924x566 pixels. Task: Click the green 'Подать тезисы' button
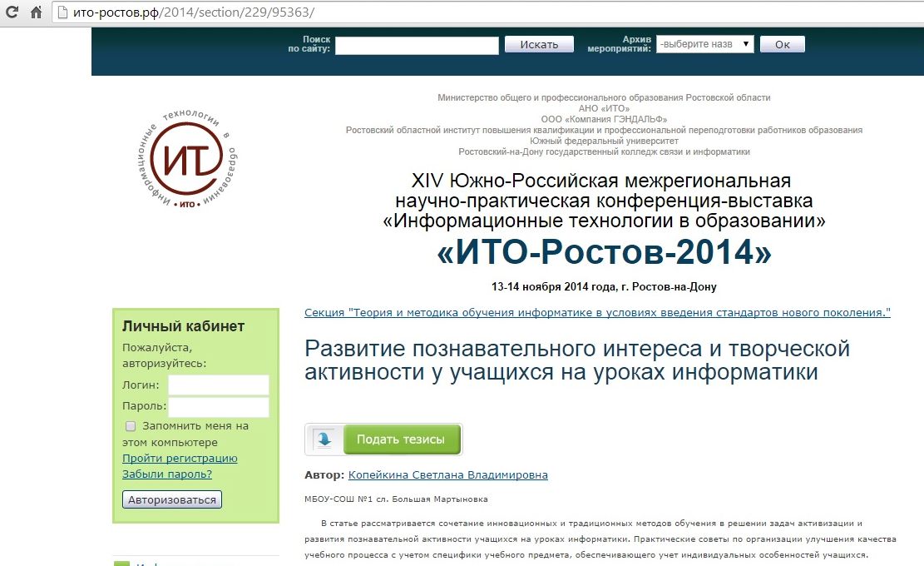click(x=401, y=439)
